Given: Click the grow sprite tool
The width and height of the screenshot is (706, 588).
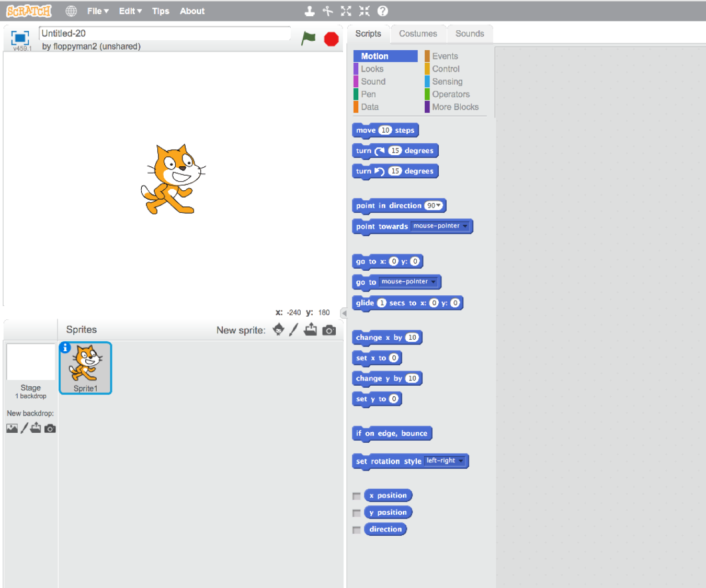Looking at the screenshot, I should (346, 10).
